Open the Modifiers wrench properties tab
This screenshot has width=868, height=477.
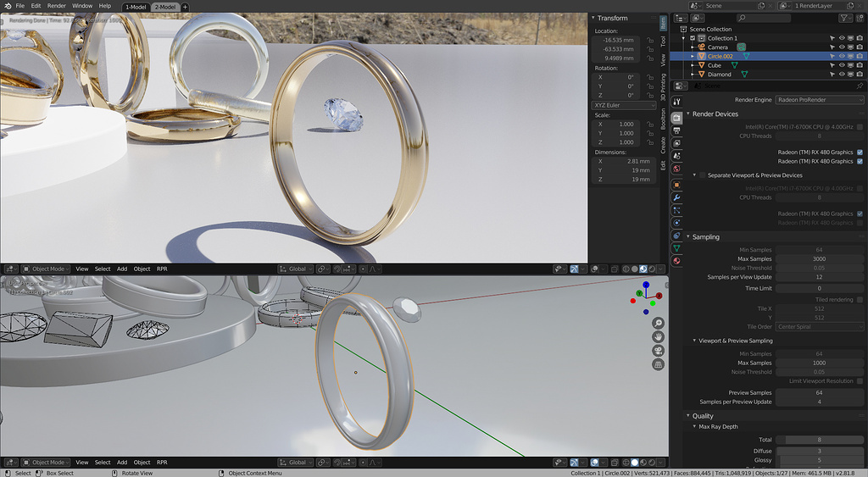click(676, 197)
